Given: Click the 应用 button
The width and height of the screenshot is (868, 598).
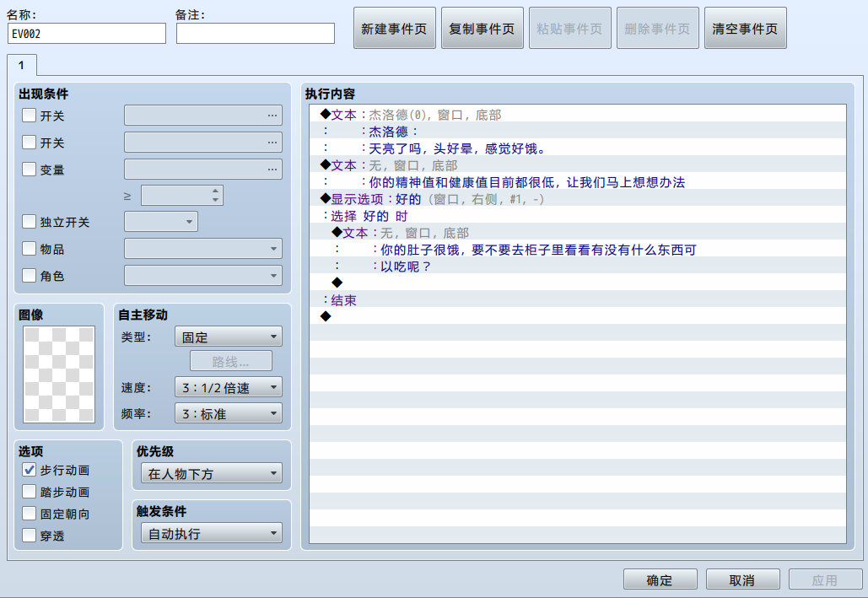Looking at the screenshot, I should 825,579.
